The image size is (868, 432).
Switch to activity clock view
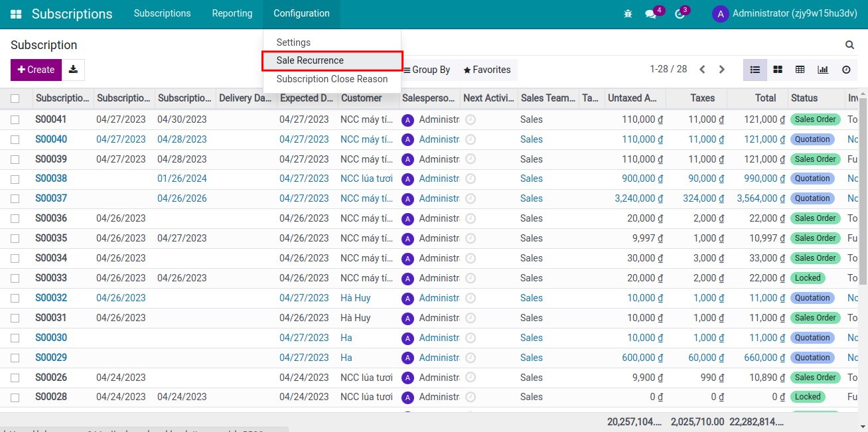pos(846,70)
